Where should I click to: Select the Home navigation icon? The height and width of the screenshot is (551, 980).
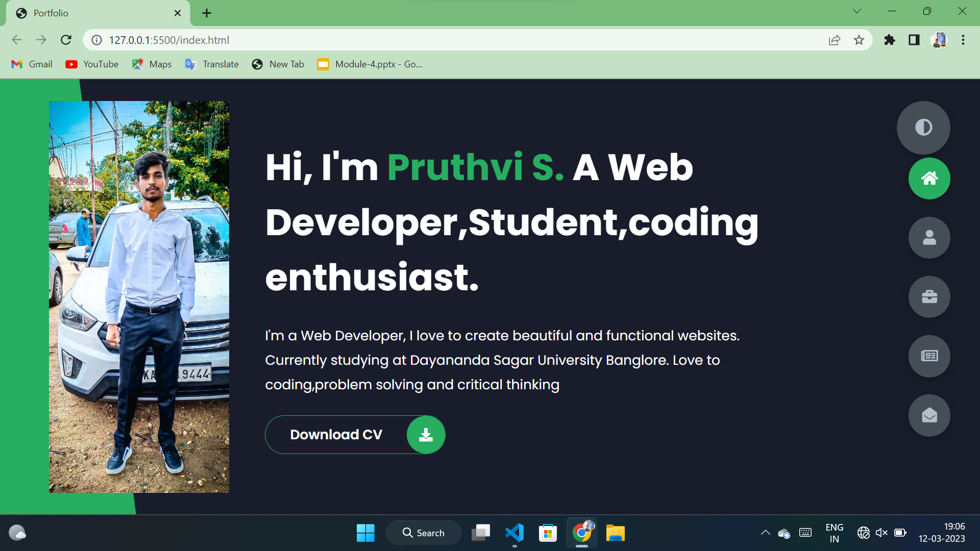tap(929, 178)
